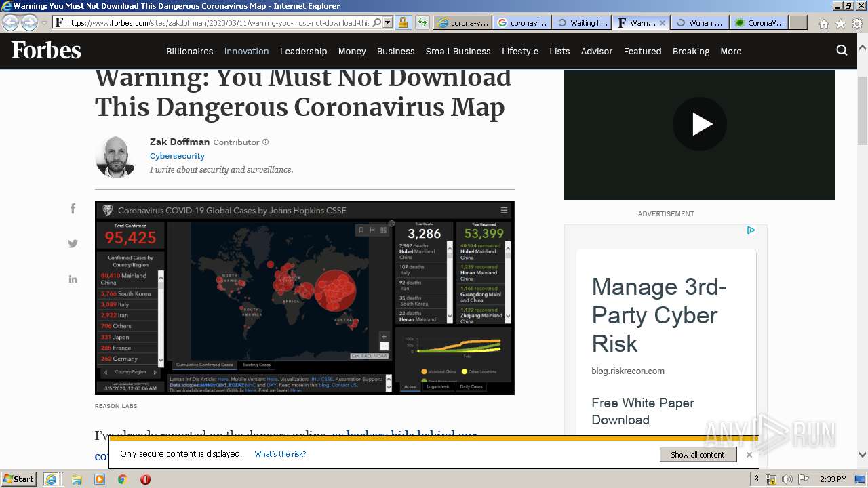This screenshot has height=488, width=868.
Task: Open the address bar dropdown arrow
Action: (x=388, y=22)
